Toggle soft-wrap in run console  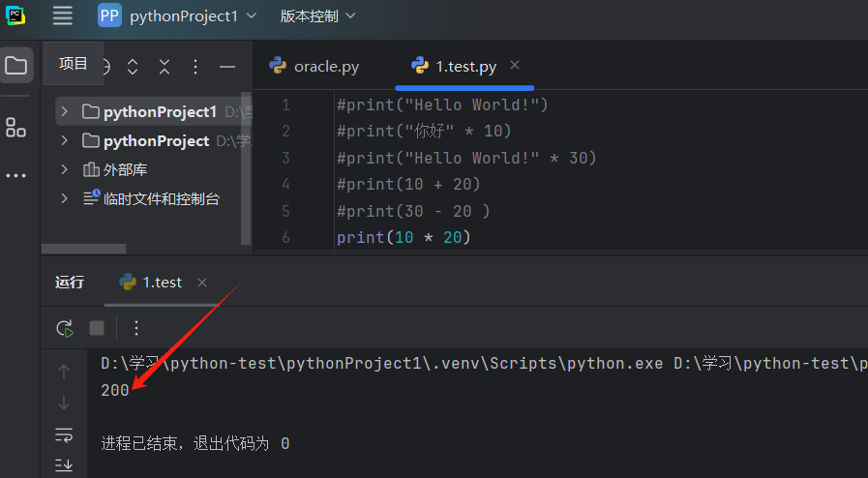(x=64, y=434)
